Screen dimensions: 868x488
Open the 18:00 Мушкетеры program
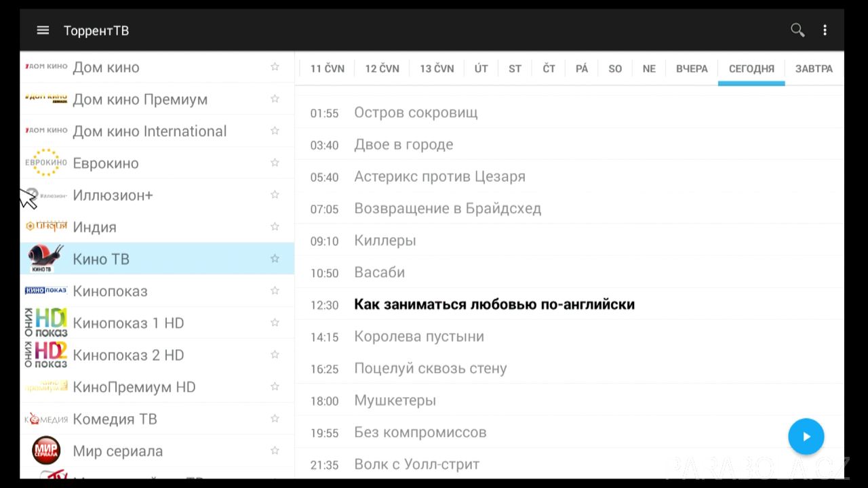[570, 400]
